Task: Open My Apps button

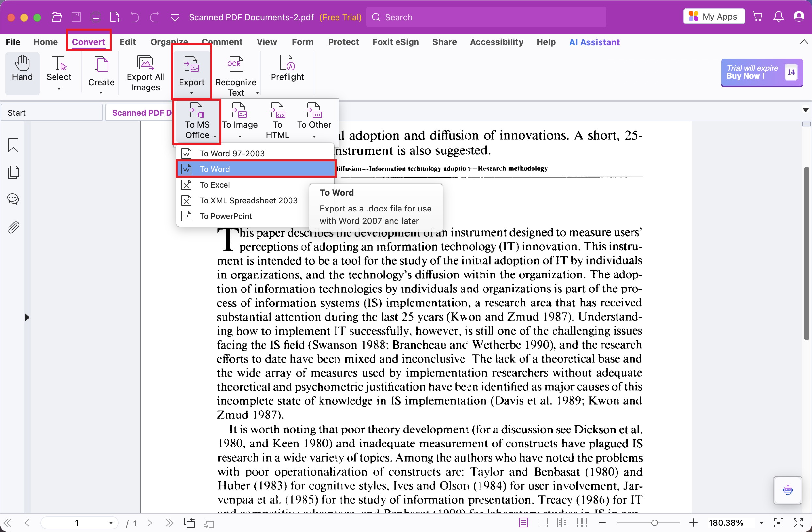Action: (x=714, y=16)
